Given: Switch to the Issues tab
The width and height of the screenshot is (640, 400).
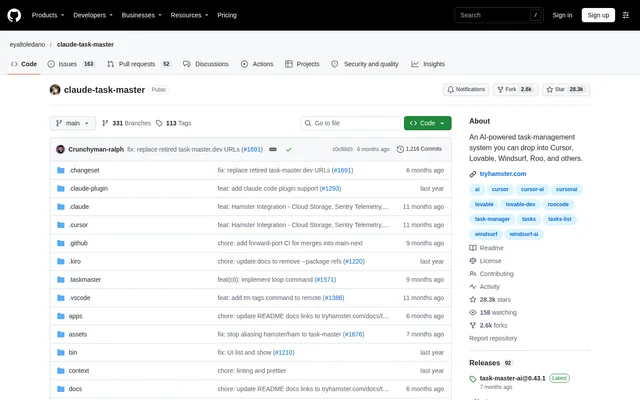Looking at the screenshot, I should coord(71,64).
